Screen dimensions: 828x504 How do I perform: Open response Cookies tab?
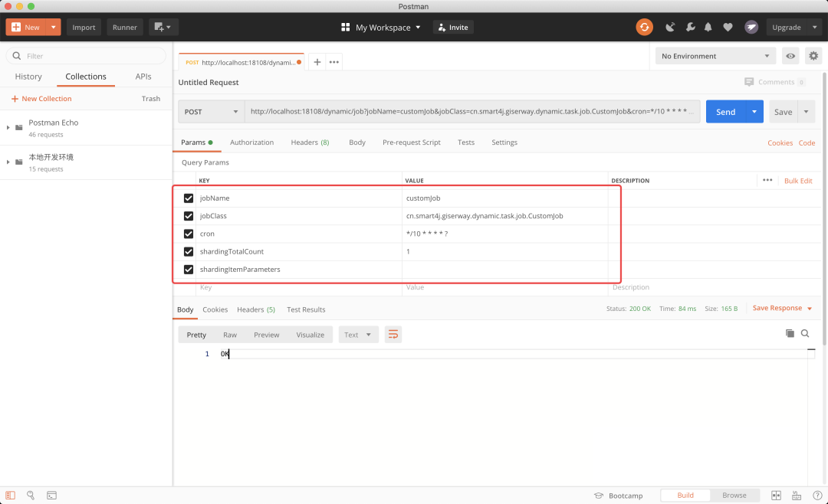[x=215, y=309]
